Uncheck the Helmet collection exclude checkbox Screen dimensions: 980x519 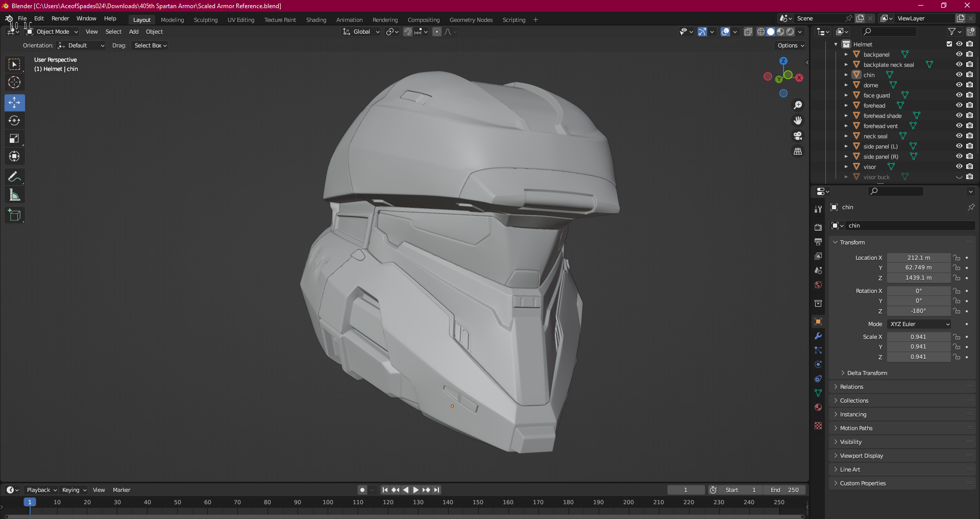[949, 44]
